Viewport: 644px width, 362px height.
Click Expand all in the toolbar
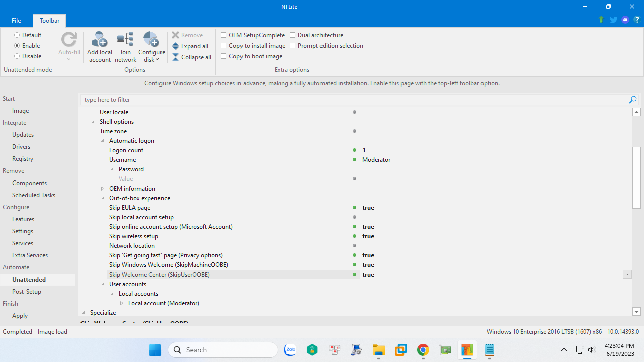[x=190, y=46]
